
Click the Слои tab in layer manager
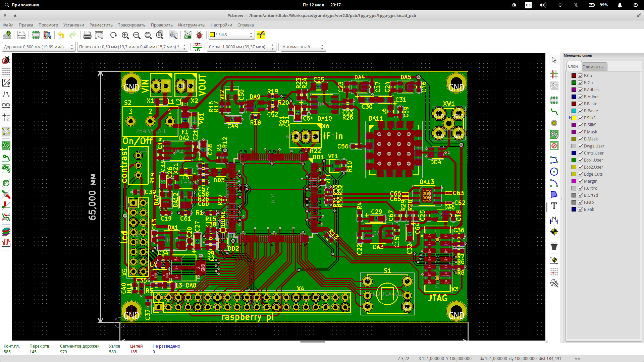coord(573,66)
